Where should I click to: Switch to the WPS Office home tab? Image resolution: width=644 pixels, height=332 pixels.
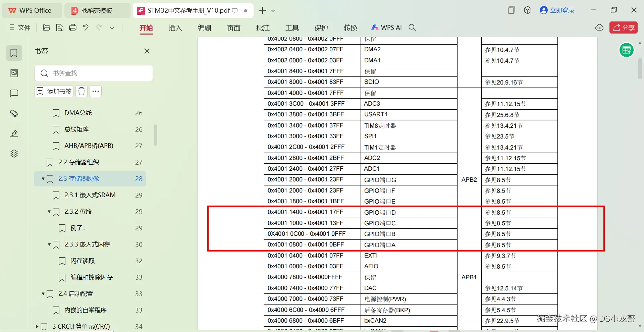[32, 10]
